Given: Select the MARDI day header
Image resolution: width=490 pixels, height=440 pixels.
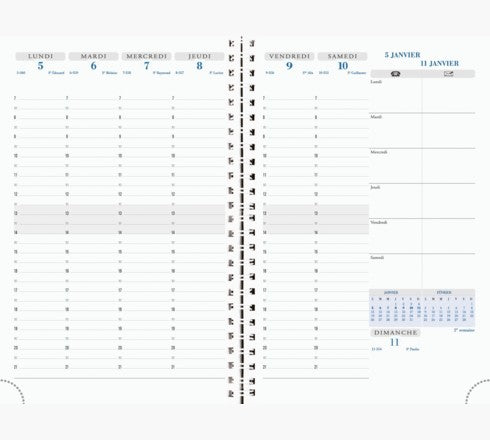Looking at the screenshot, I should pyautogui.click(x=93, y=56).
